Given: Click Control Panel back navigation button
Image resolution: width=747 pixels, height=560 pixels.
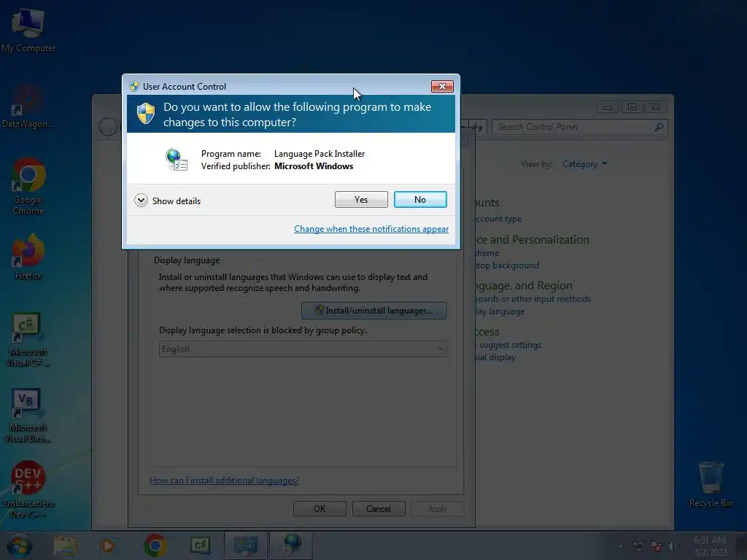Looking at the screenshot, I should point(108,127).
